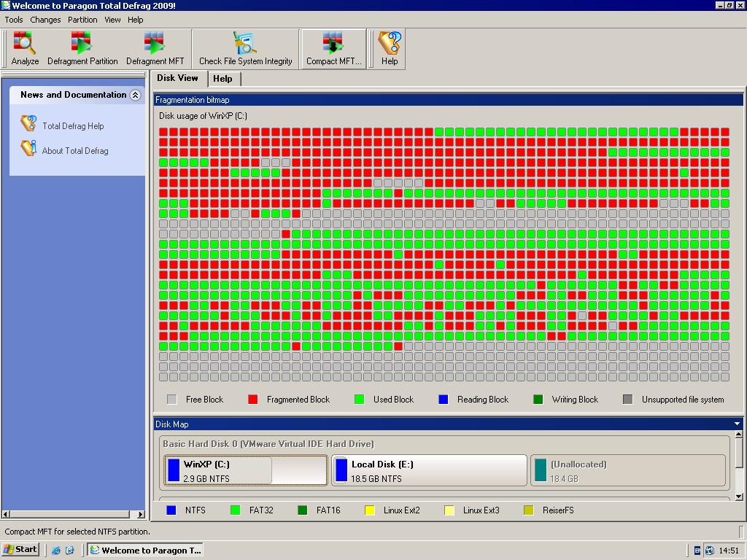
Task: Open the Total Defrag Help link
Action: [x=73, y=126]
